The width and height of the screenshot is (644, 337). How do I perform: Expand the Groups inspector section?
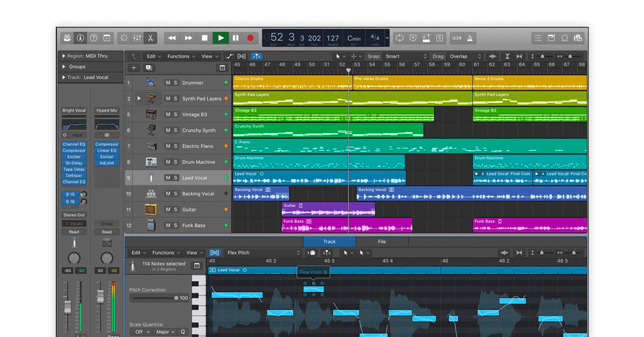[64, 67]
